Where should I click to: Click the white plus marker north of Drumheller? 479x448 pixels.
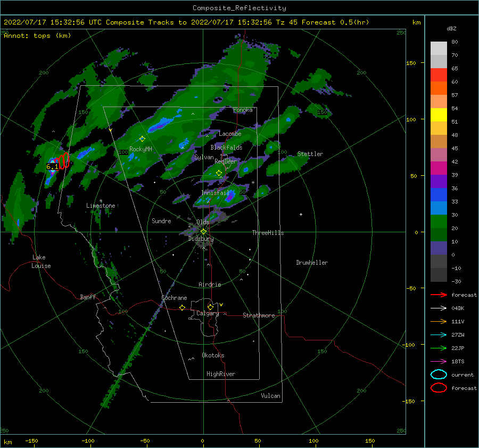pos(301,214)
